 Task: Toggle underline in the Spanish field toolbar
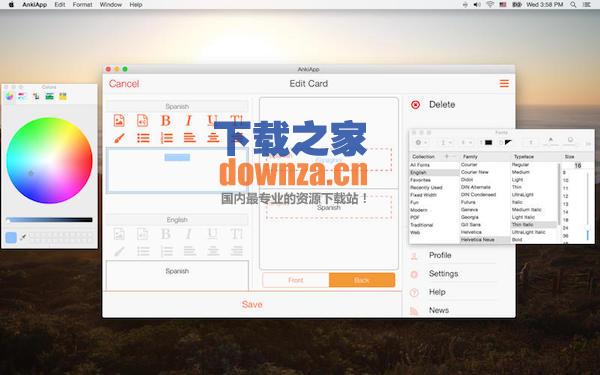tap(212, 121)
